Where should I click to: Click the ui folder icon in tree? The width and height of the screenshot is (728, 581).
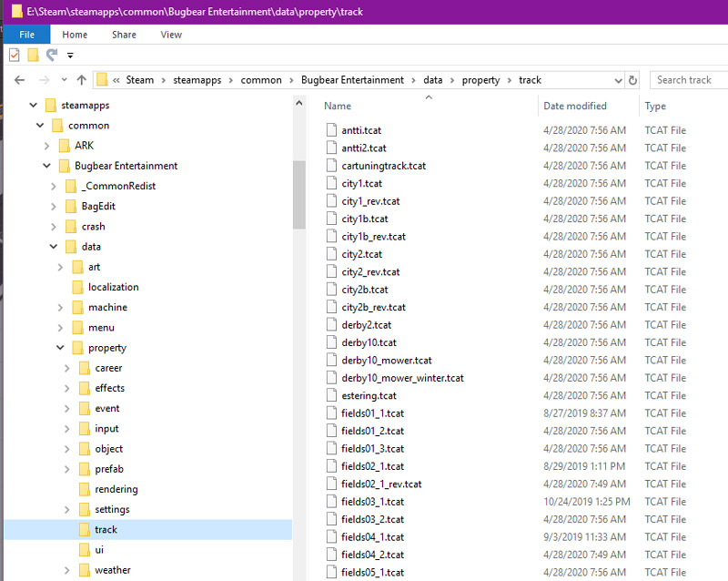(x=85, y=549)
